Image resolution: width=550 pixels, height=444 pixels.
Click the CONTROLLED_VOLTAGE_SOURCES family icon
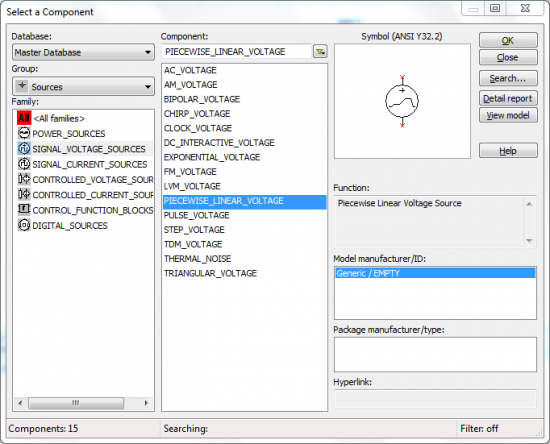[x=24, y=179]
